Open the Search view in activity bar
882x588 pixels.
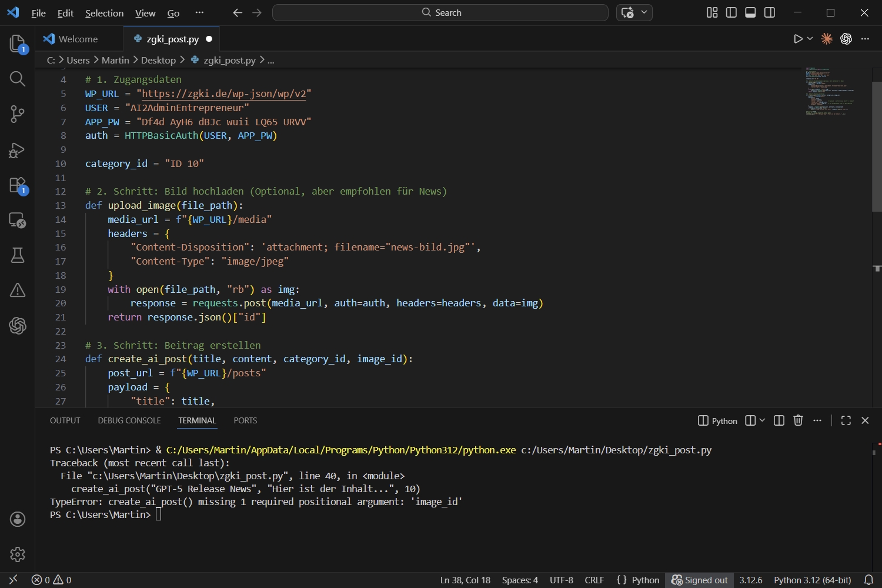click(x=18, y=79)
